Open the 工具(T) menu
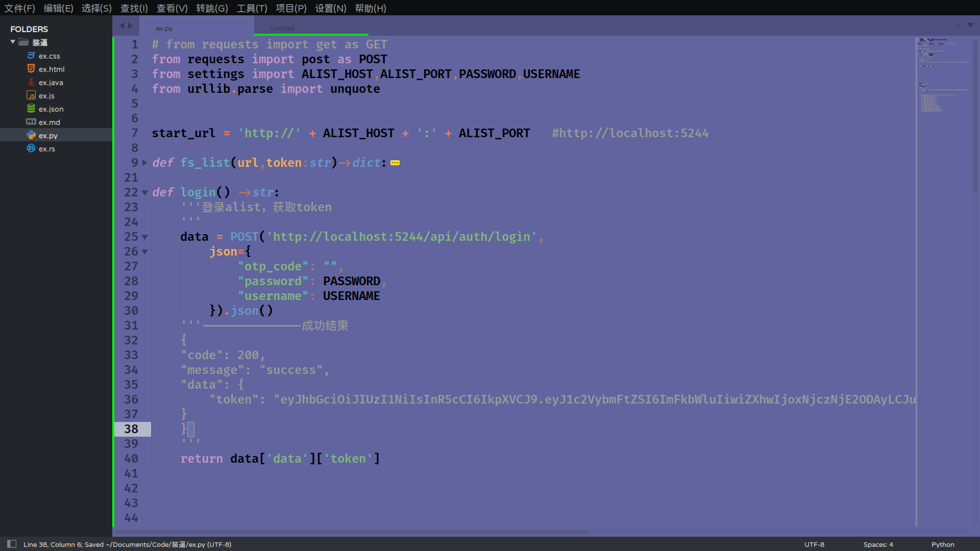This screenshot has height=551, width=980. [252, 8]
